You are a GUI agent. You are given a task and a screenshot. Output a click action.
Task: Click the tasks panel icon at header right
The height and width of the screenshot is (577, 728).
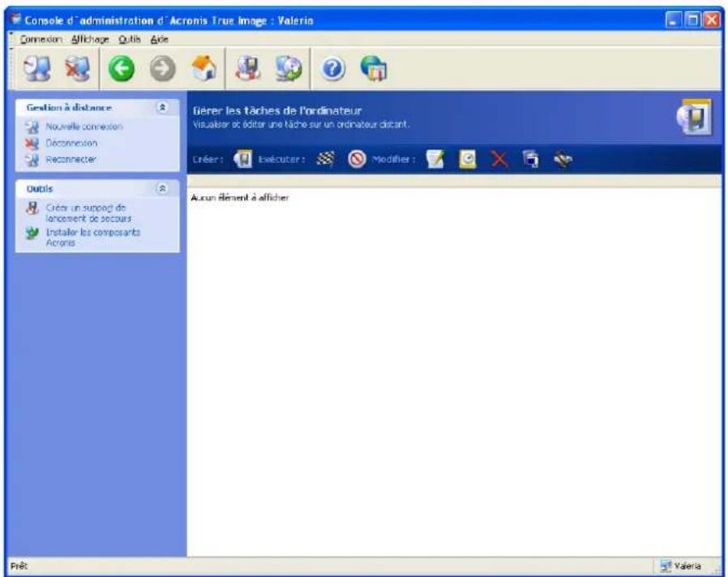point(695,117)
